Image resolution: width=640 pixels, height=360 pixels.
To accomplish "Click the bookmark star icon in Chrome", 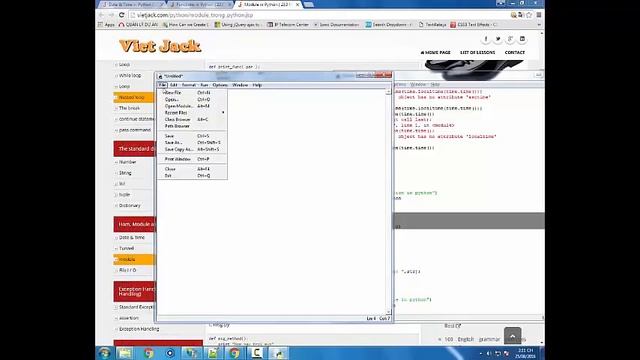I will (x=529, y=15).
